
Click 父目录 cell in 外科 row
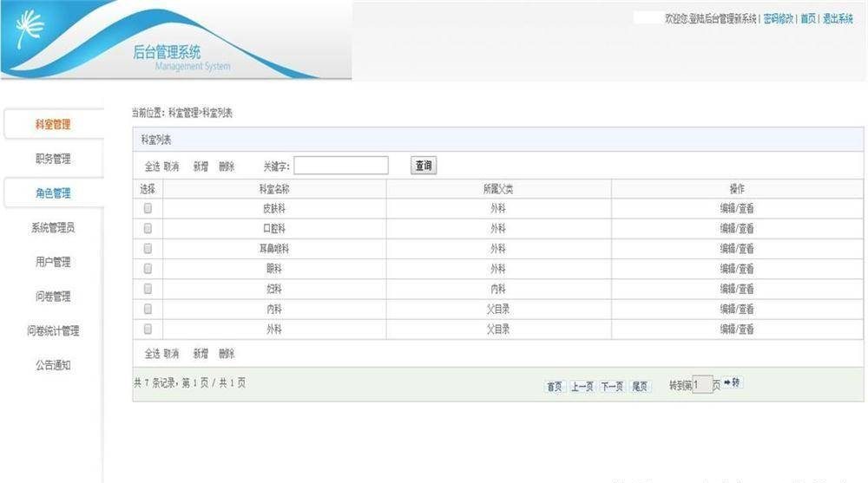(498, 330)
